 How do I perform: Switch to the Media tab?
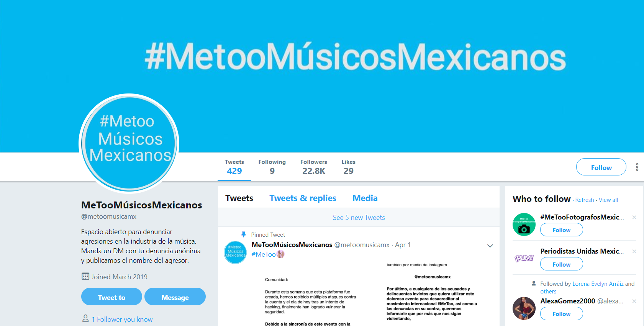(365, 198)
